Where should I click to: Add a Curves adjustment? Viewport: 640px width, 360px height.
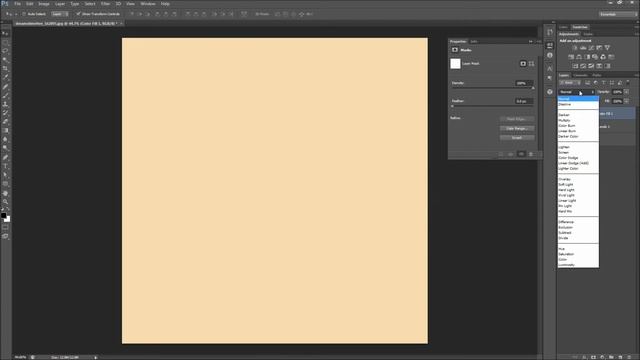click(x=591, y=48)
